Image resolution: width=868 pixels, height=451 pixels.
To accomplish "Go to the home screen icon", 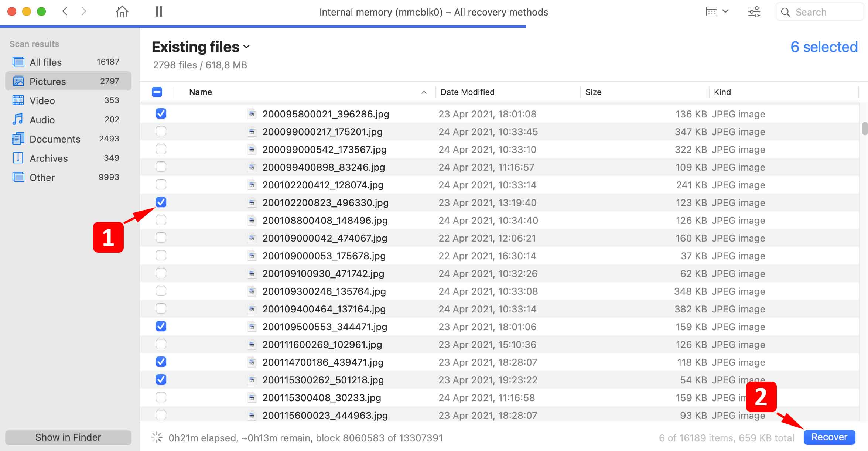I will 122,12.
